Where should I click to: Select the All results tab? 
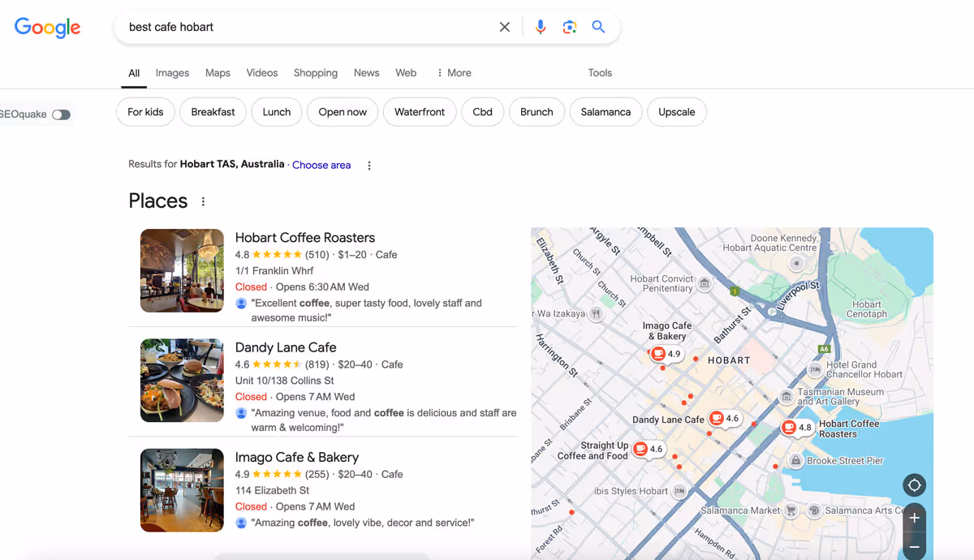click(134, 73)
